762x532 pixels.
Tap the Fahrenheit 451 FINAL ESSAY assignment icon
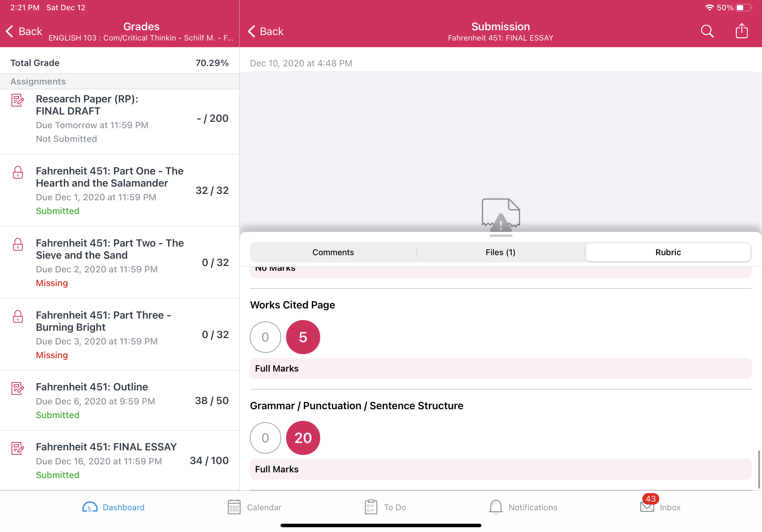tap(18, 448)
